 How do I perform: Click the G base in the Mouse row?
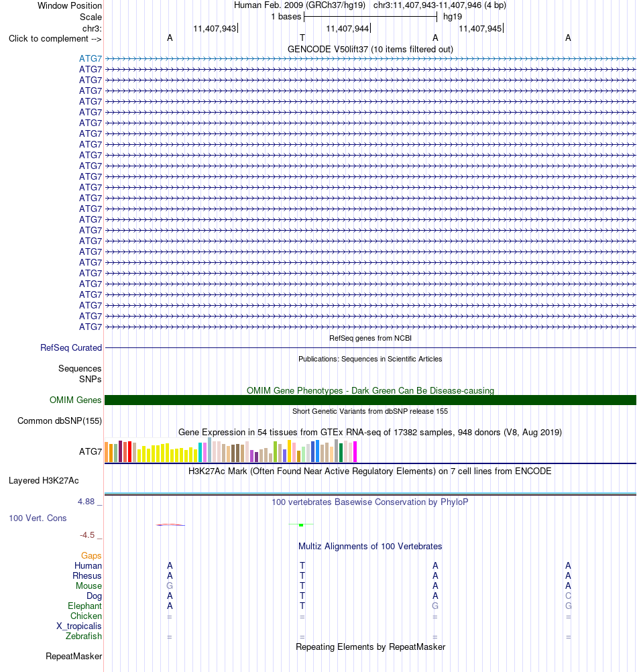(170, 586)
